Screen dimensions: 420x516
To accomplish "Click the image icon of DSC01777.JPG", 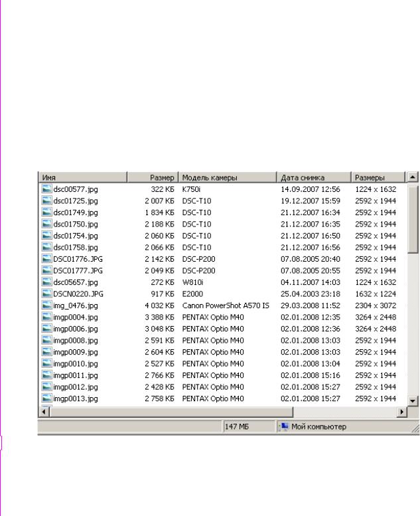I will point(46,270).
